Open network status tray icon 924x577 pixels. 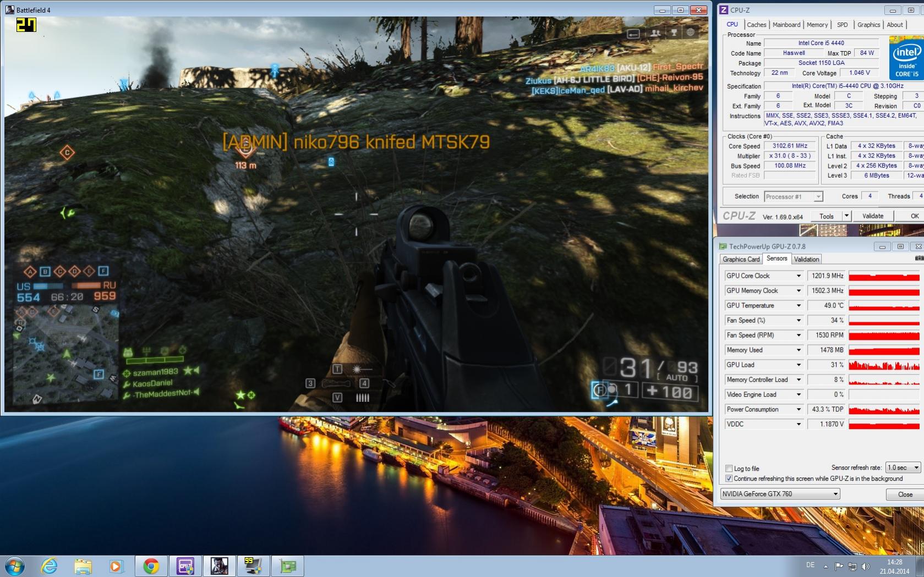click(x=852, y=566)
